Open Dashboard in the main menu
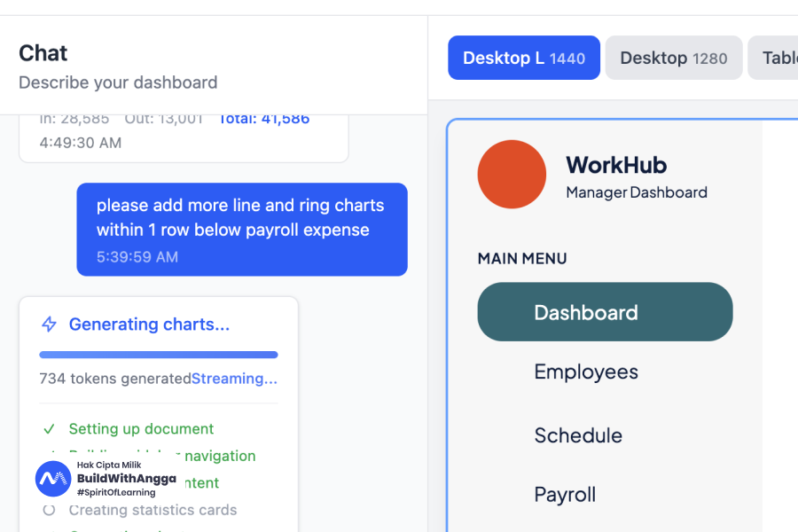This screenshot has width=798, height=532. point(605,312)
